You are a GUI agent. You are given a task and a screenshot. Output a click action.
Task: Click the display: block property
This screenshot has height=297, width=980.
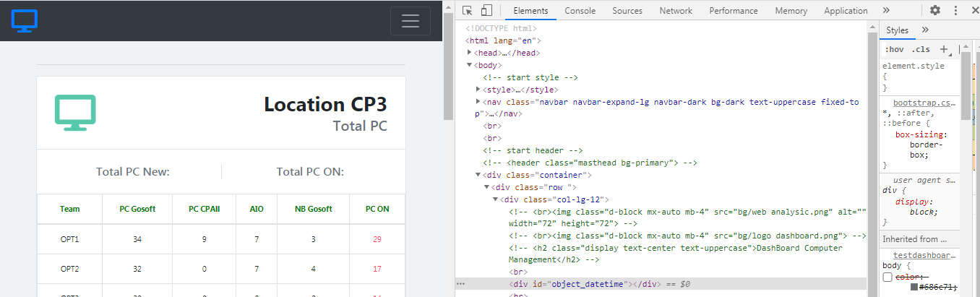click(918, 207)
